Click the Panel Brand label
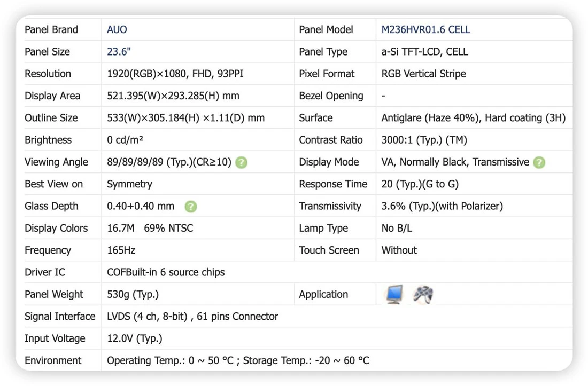 coord(51,29)
